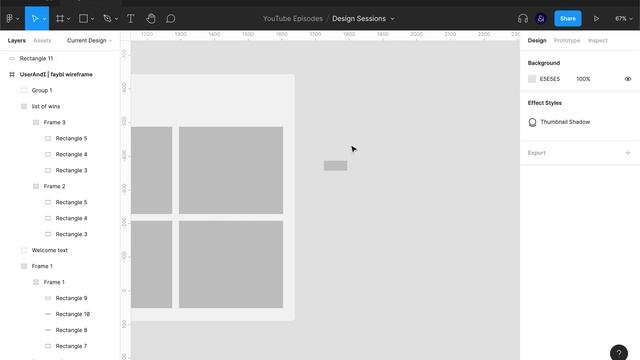This screenshot has width=640, height=360.
Task: Open the Figma main menu icon
Action: 10,18
